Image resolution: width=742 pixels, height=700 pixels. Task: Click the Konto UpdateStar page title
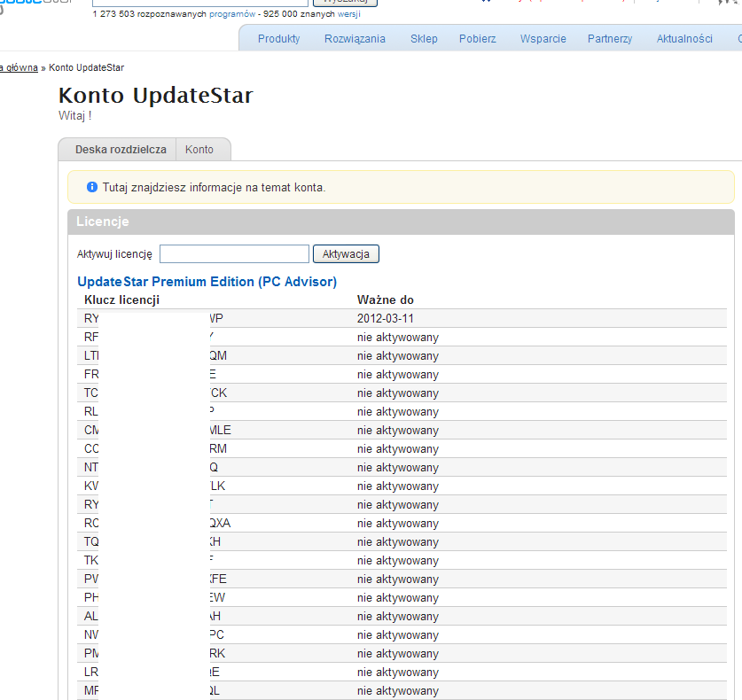point(156,95)
